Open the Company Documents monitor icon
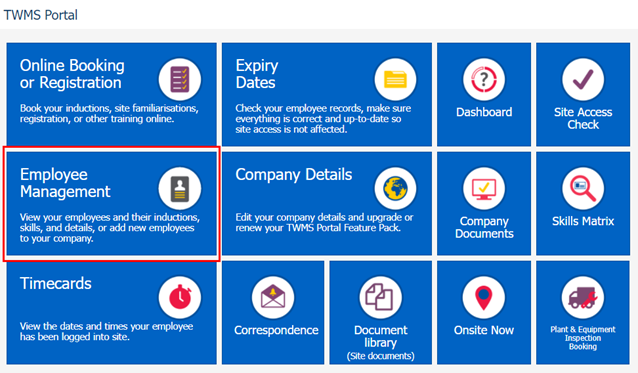638x373 pixels. (484, 189)
